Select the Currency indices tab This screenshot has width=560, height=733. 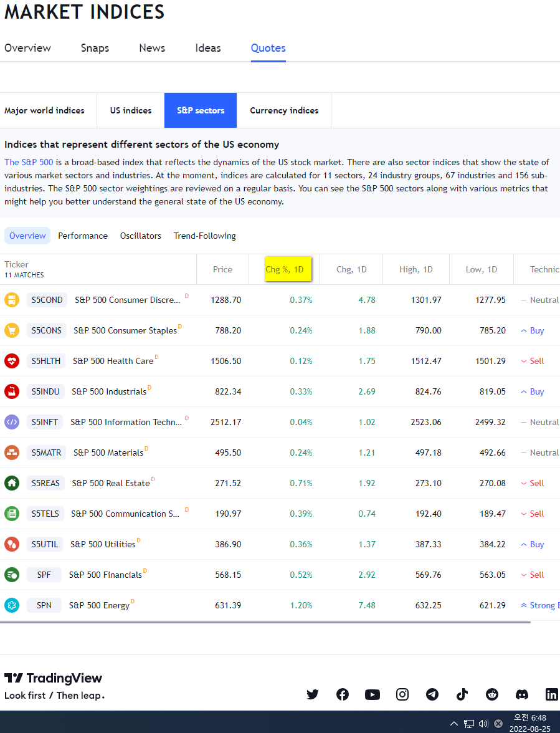pyautogui.click(x=284, y=110)
